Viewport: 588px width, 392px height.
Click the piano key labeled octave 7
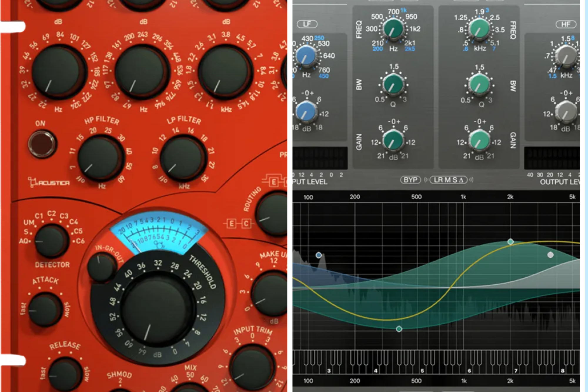516,362
